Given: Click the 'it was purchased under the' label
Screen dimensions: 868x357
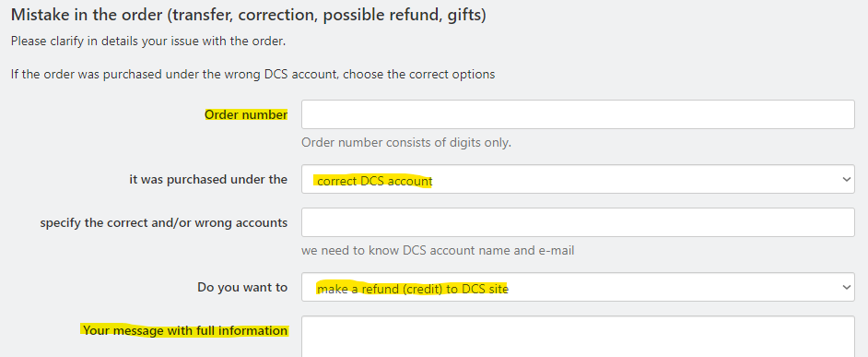Looking at the screenshot, I should 208,180.
